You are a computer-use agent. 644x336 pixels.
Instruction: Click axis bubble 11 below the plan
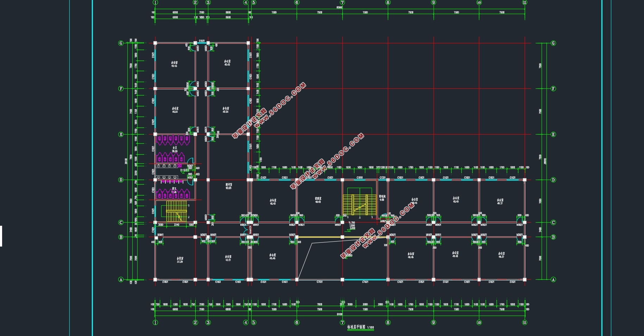coord(525,322)
